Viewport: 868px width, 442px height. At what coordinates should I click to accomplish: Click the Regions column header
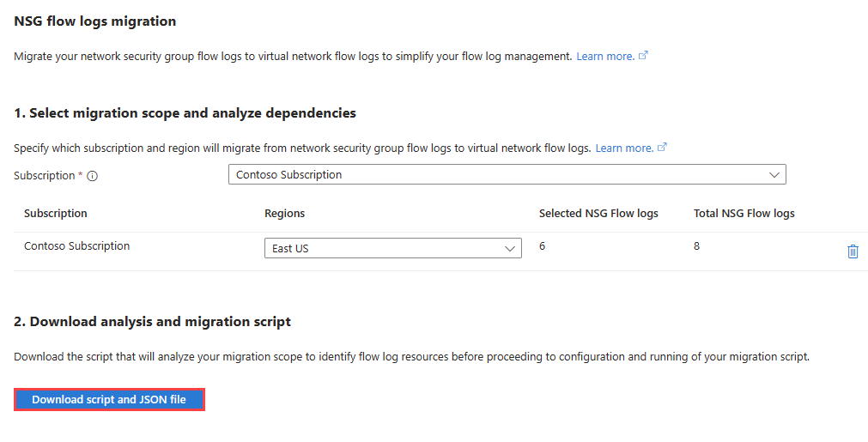(x=284, y=214)
